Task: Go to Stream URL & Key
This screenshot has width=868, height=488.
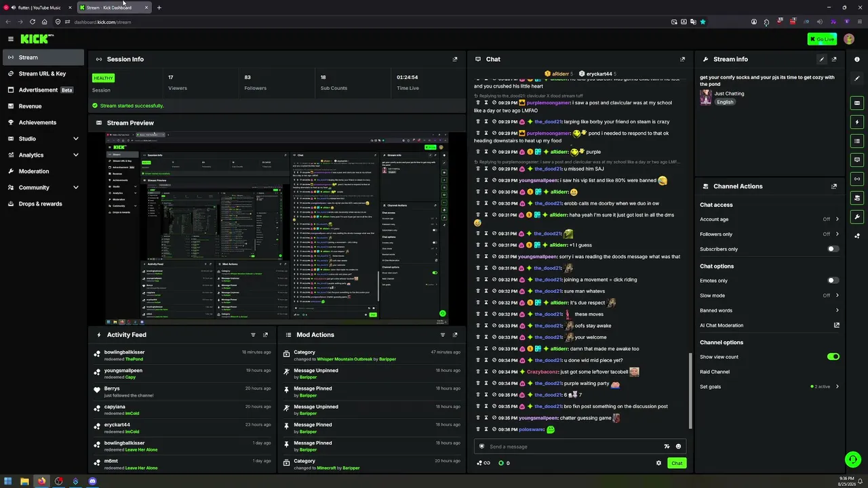Action: tap(42, 74)
